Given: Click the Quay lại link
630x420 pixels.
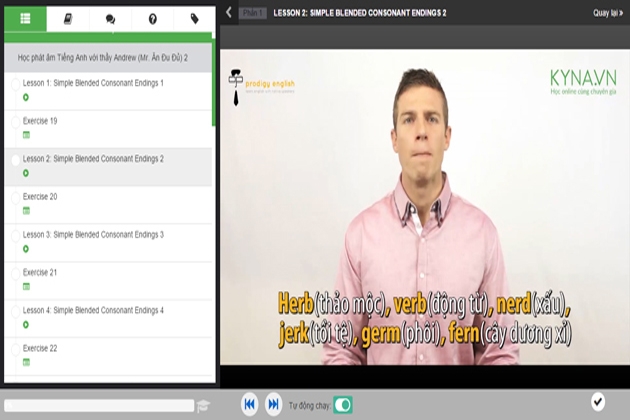Looking at the screenshot, I should (608, 13).
